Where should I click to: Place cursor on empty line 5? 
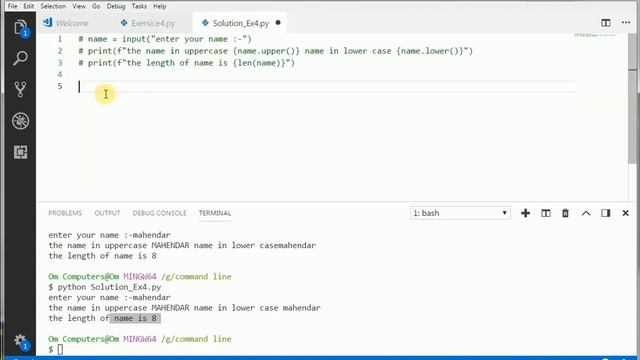tap(327, 86)
